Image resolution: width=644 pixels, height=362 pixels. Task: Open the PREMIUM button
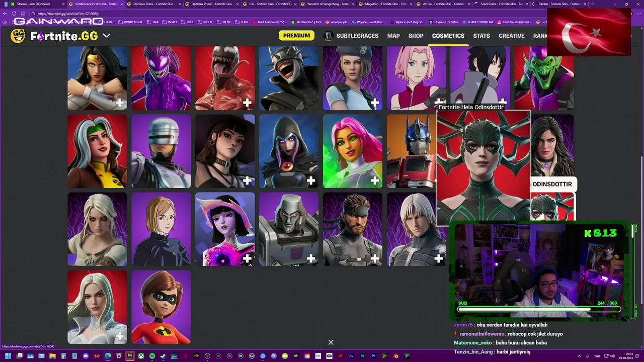click(x=296, y=36)
